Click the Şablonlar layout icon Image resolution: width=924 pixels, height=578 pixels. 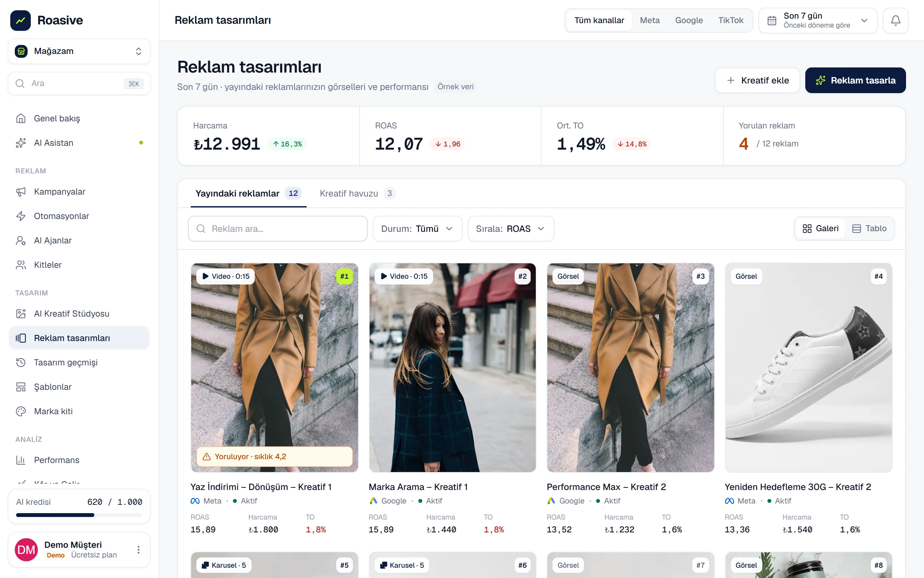(x=21, y=387)
